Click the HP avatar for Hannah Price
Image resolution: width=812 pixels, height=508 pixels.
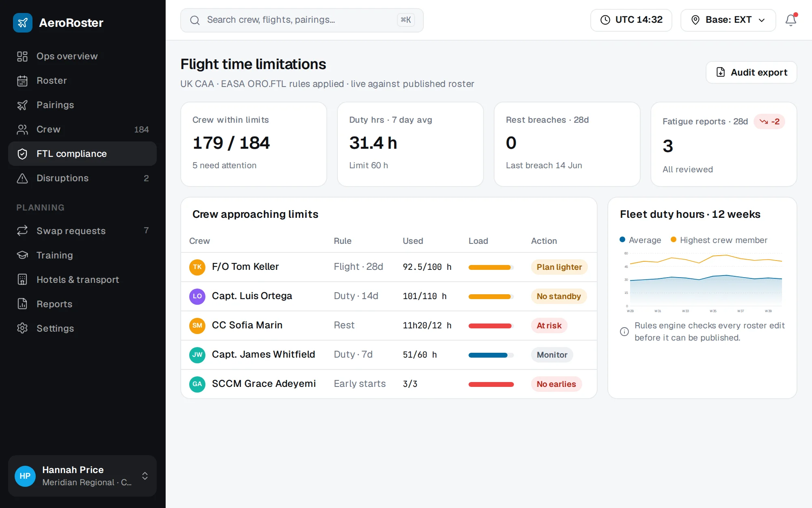25,476
